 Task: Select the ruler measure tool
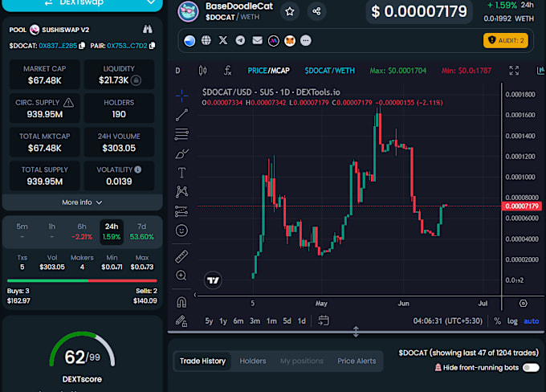(181, 256)
